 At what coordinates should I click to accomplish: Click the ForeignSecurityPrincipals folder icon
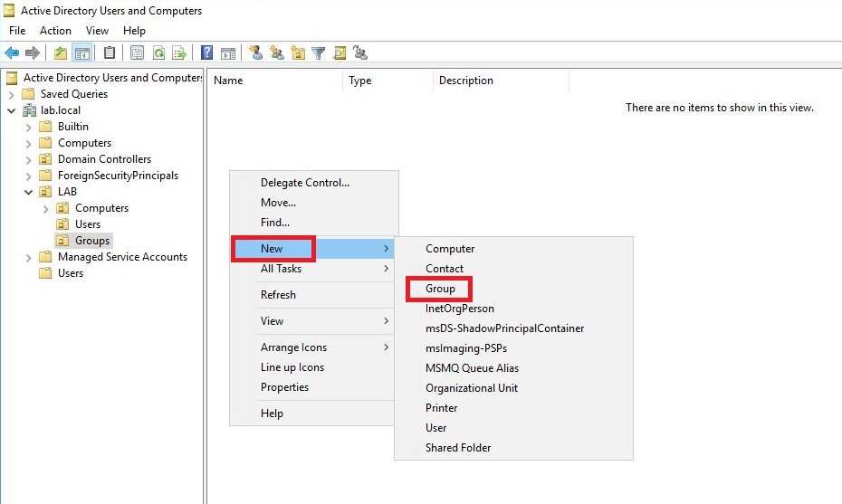pyautogui.click(x=45, y=176)
